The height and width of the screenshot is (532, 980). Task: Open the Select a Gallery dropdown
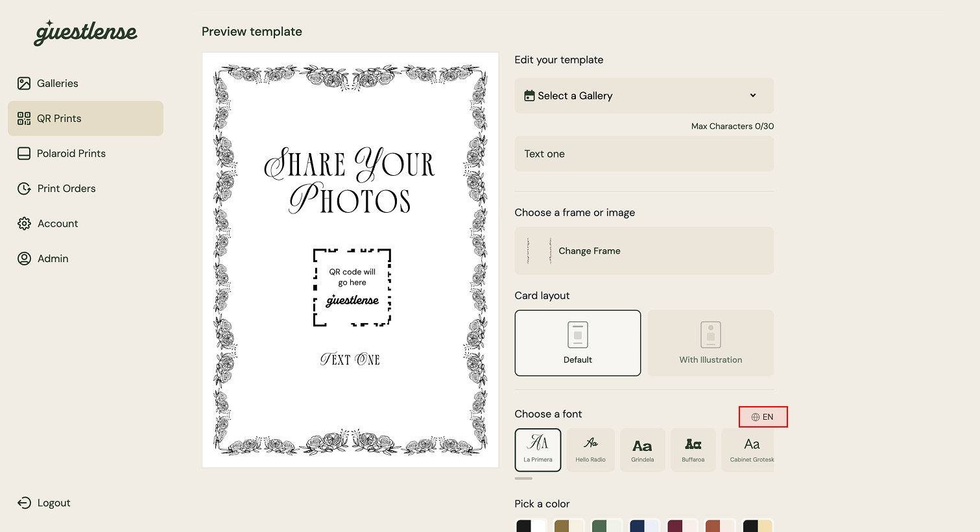(644, 95)
